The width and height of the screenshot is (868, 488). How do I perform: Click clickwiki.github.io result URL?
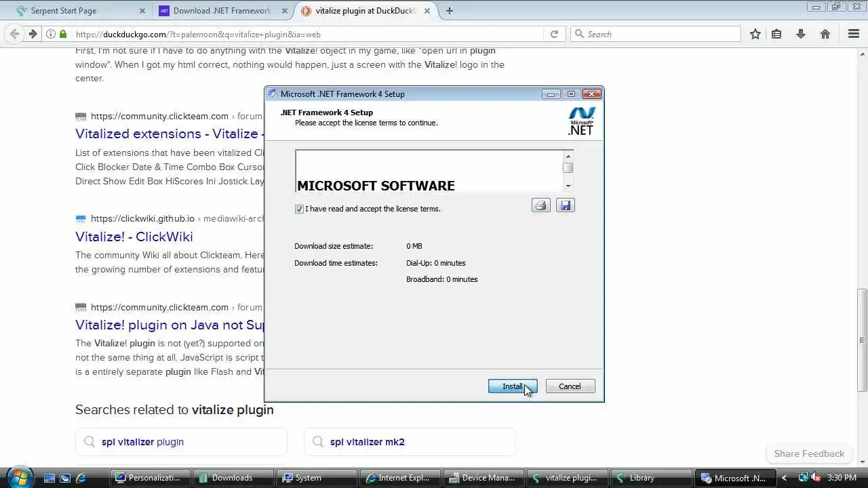142,219
